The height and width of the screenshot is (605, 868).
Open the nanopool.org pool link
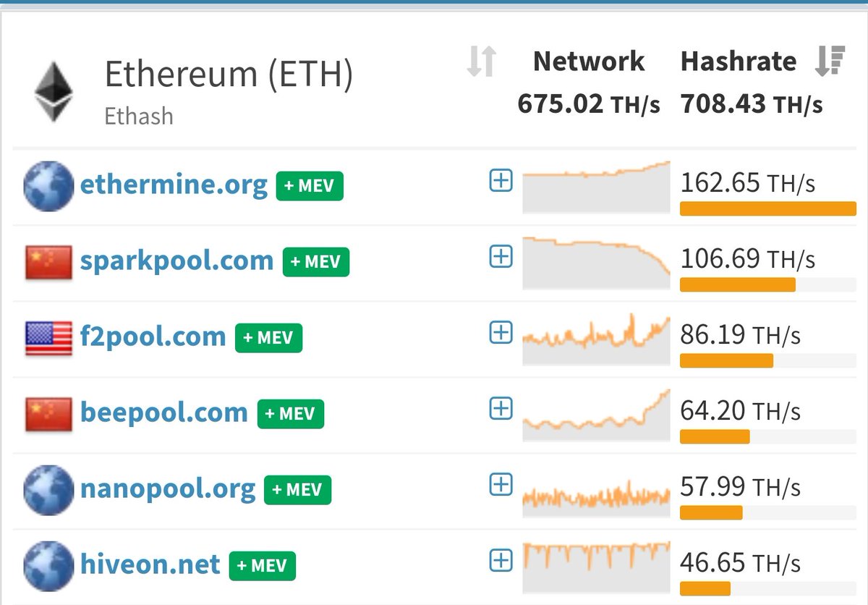[x=168, y=488]
